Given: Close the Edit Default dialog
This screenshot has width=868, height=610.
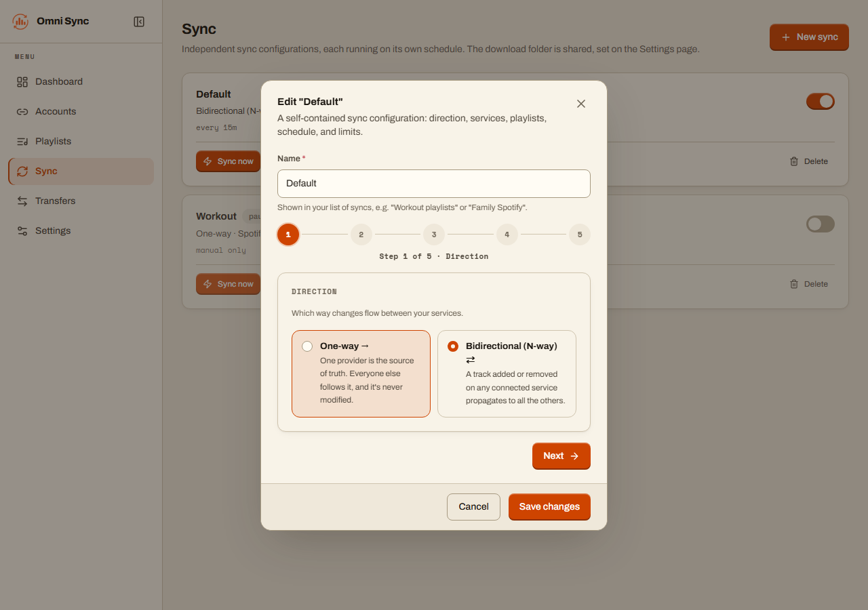Looking at the screenshot, I should point(580,104).
